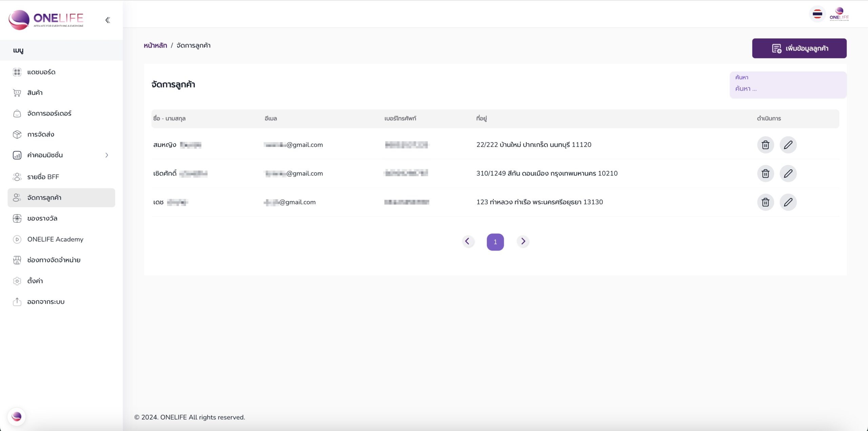Image resolution: width=868 pixels, height=431 pixels.
Task: Click pencil icon for เชิดศักดิ์
Action: [788, 173]
